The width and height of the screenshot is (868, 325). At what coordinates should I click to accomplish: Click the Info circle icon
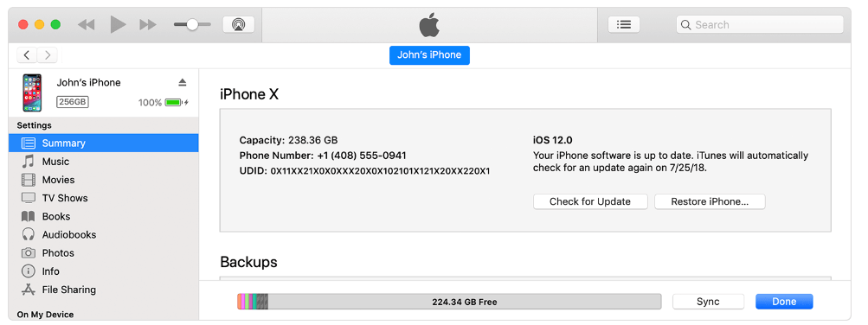pos(29,271)
